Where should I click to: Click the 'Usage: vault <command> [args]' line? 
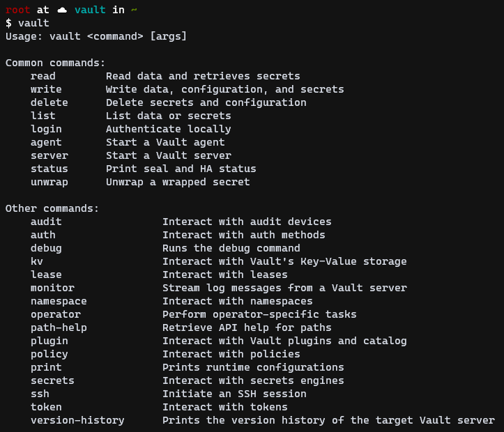[96, 36]
